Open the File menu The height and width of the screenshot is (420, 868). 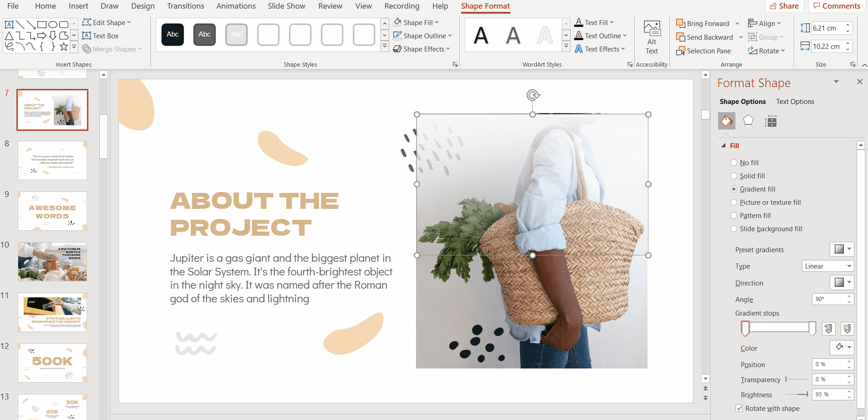(13, 6)
